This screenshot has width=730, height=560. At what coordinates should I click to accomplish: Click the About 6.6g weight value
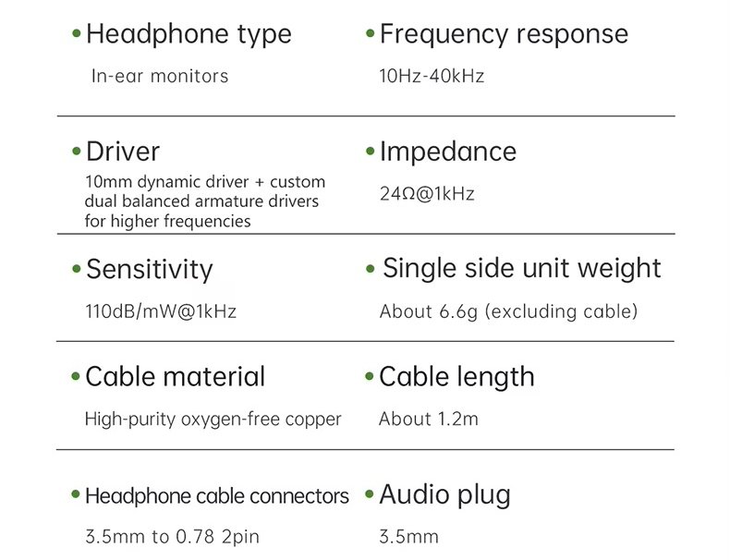[x=508, y=311]
